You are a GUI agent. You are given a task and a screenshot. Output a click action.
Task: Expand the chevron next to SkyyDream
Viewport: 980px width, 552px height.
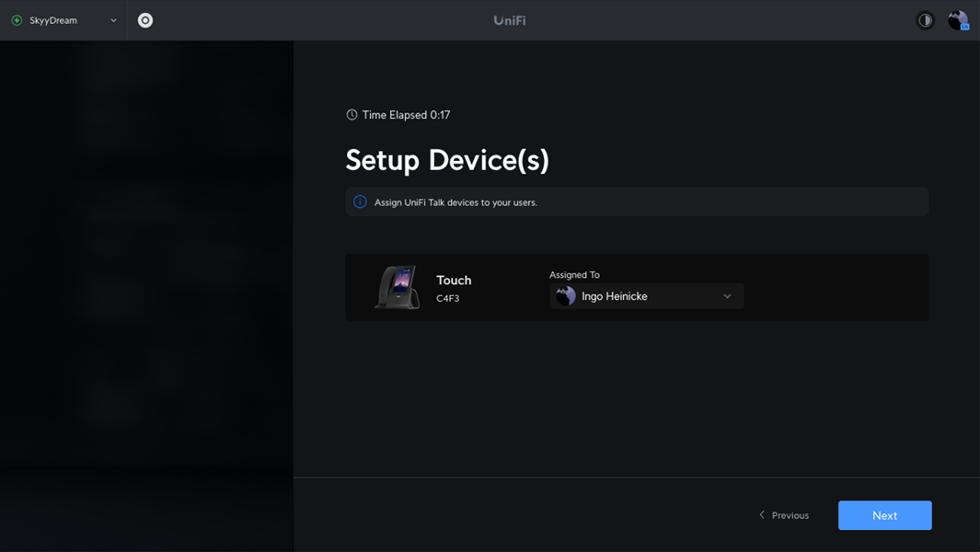[113, 20]
